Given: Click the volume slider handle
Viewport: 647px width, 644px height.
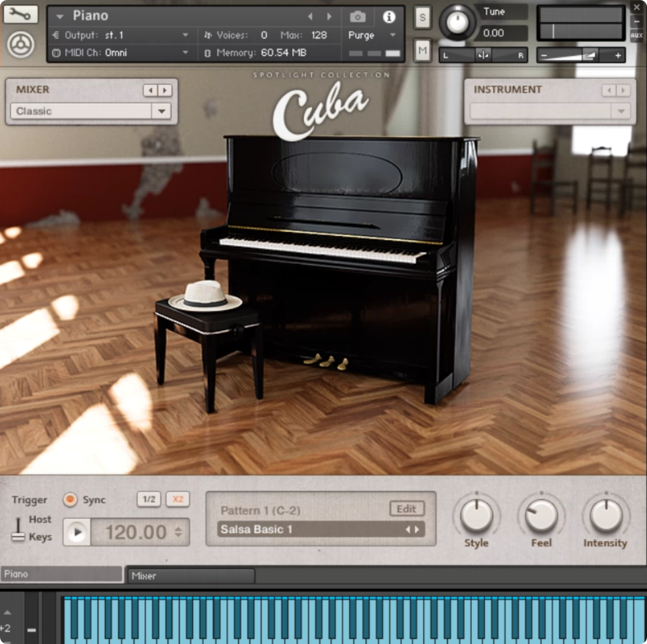Looking at the screenshot, I should [590, 55].
